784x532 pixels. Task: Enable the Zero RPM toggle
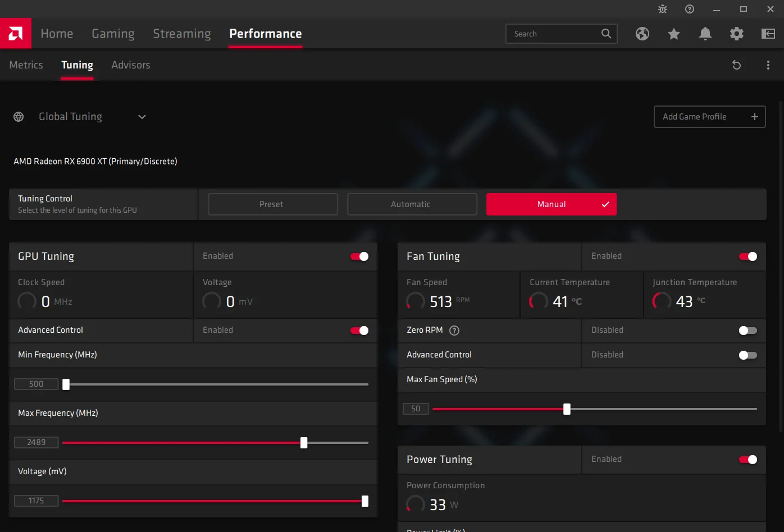tap(748, 331)
